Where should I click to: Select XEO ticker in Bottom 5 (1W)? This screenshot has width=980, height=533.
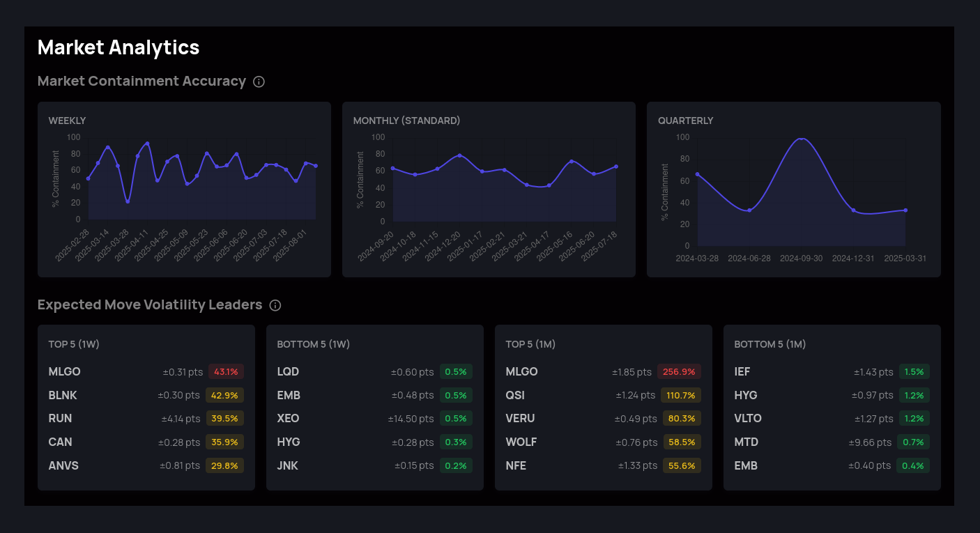[x=288, y=418]
